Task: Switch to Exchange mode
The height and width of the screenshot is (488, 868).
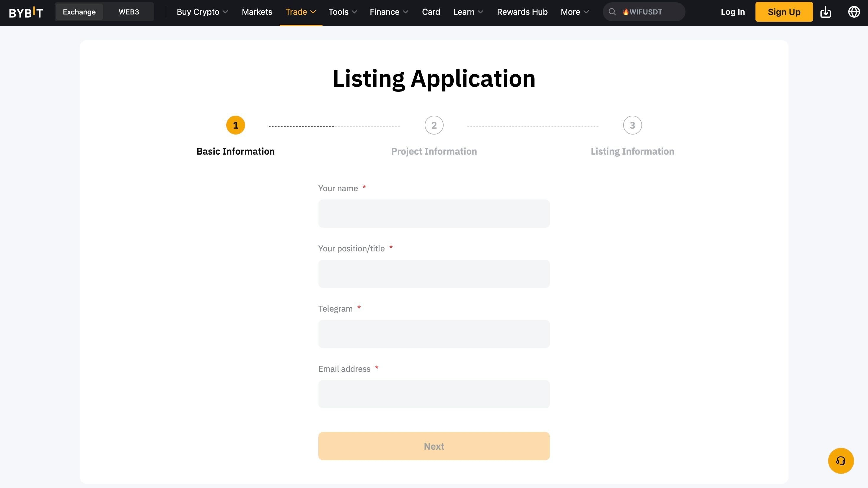Action: (x=79, y=12)
